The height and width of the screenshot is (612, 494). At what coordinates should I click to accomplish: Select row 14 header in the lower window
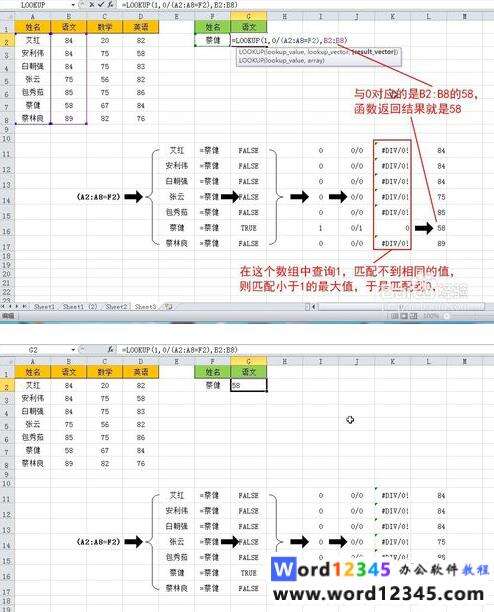click(7, 543)
